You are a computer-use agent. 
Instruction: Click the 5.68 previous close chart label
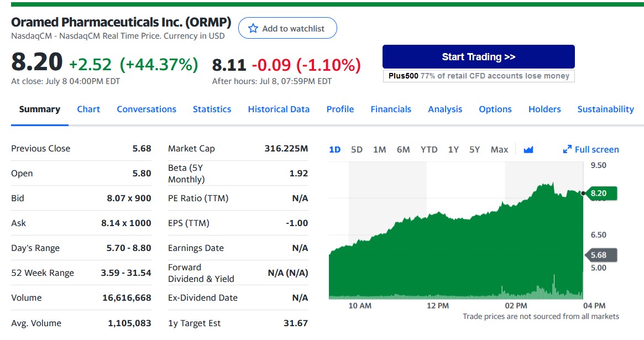click(600, 255)
